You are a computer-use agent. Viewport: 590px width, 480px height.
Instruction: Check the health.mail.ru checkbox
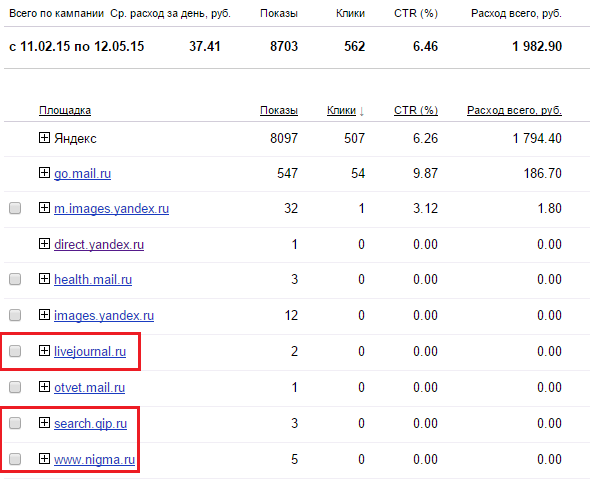coord(15,279)
